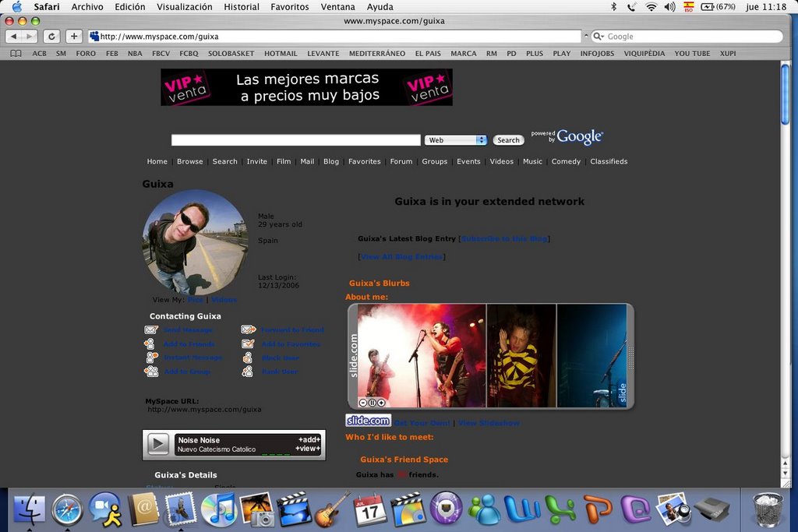Open Address Book in the Dock
The image size is (798, 532).
tap(143, 509)
